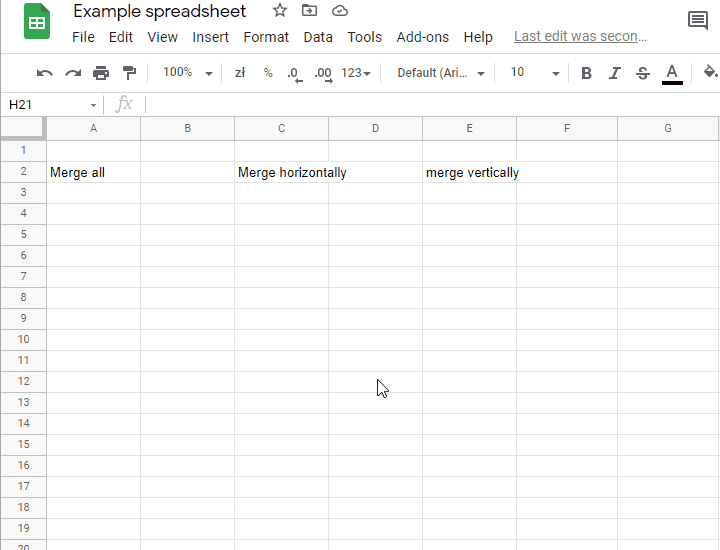The height and width of the screenshot is (550, 720).
Task: Open the comment history icon
Action: 697,21
